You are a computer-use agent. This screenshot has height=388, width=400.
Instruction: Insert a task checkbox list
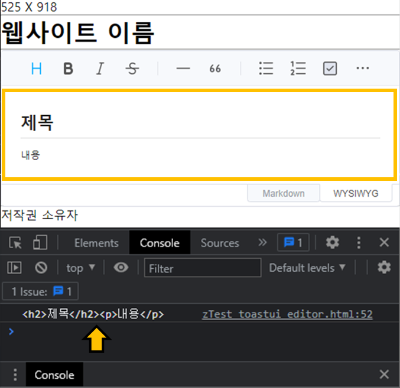click(330, 69)
